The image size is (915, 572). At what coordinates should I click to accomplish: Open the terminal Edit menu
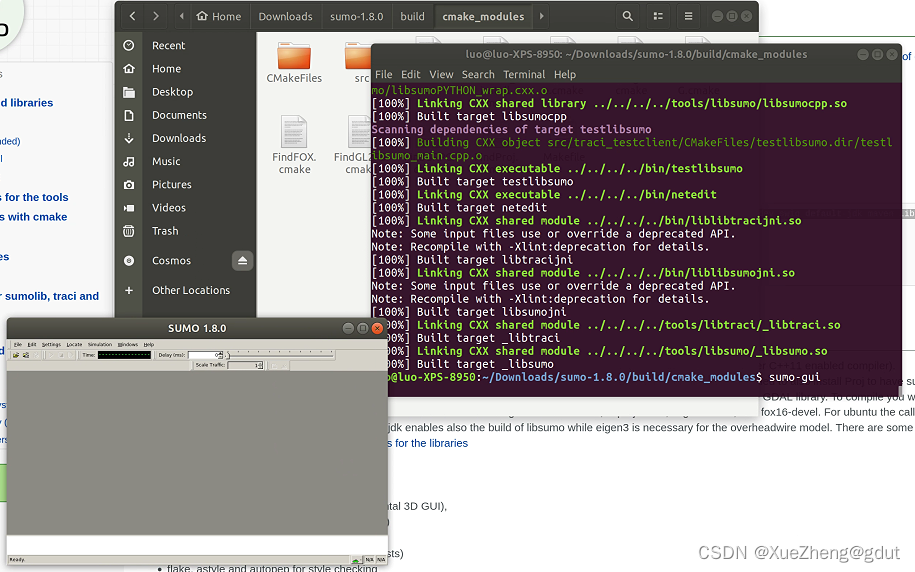point(410,75)
